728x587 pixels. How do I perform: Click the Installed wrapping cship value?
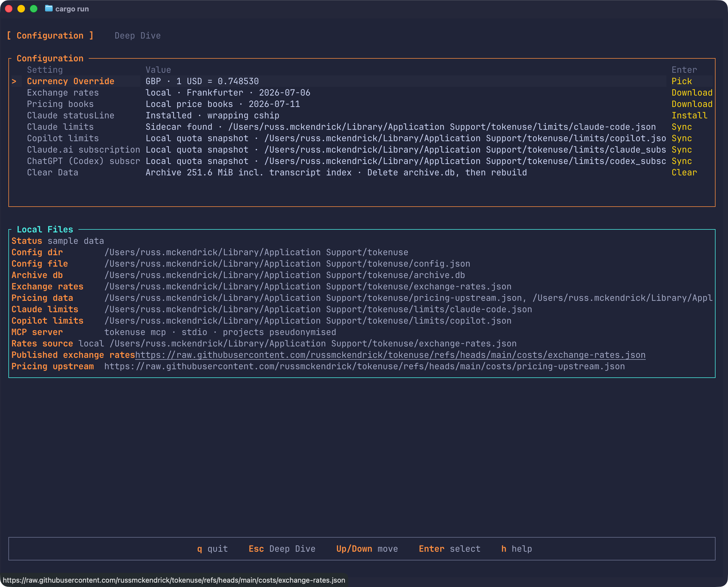coord(212,115)
